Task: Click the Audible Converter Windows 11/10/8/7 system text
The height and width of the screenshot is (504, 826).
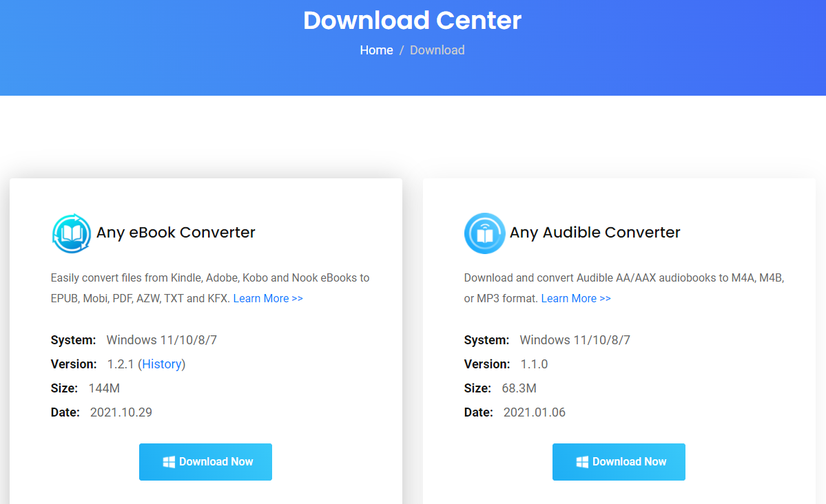Action: click(575, 340)
